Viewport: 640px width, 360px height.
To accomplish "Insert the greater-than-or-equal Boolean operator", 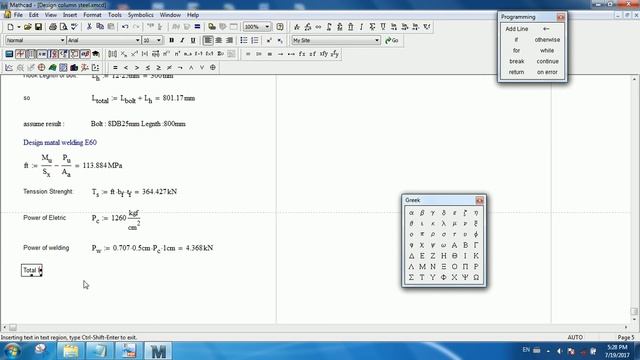I will 158,67.
